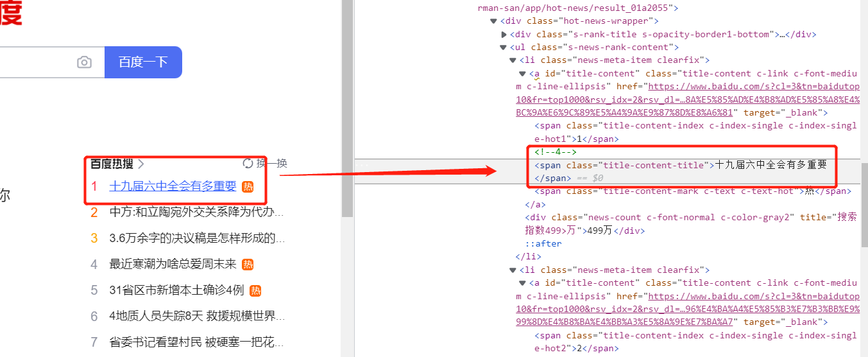Click the 百度一下 search button
This screenshot has width=868, height=357.
(x=143, y=62)
